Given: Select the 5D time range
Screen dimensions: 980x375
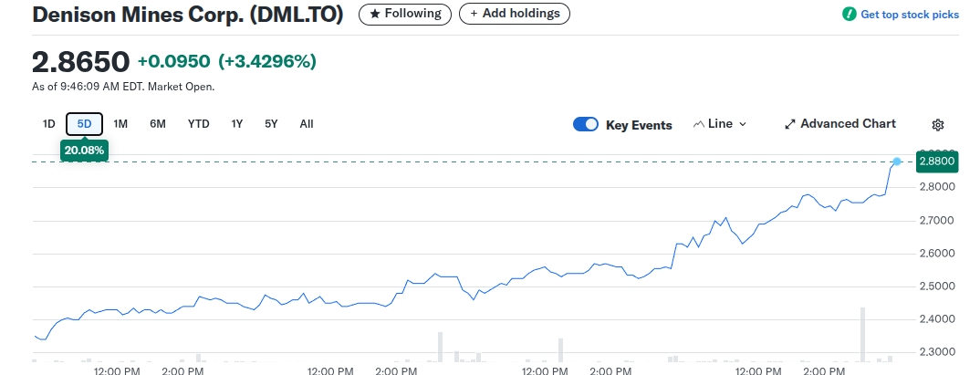Looking at the screenshot, I should tap(84, 124).
